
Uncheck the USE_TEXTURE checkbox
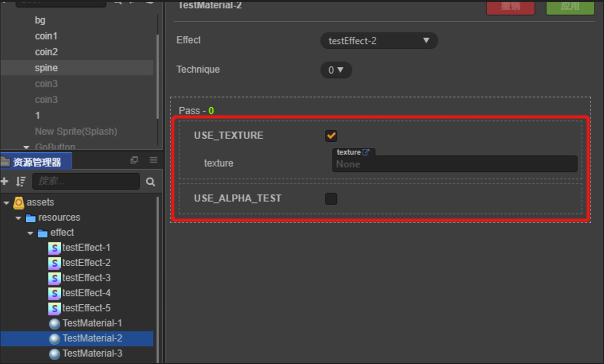(x=331, y=135)
